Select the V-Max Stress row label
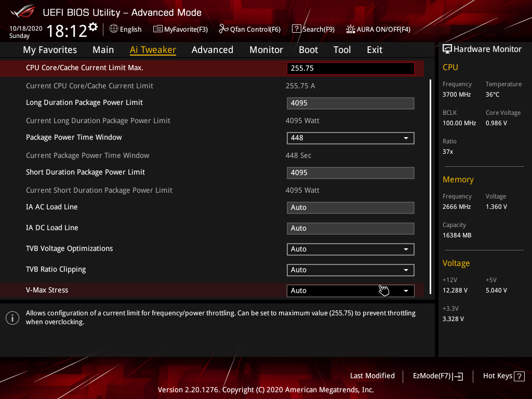532x399 pixels. (x=47, y=290)
